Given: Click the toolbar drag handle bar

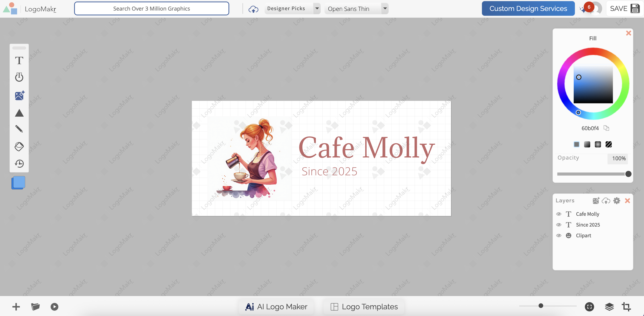Looking at the screenshot, I should [x=19, y=48].
